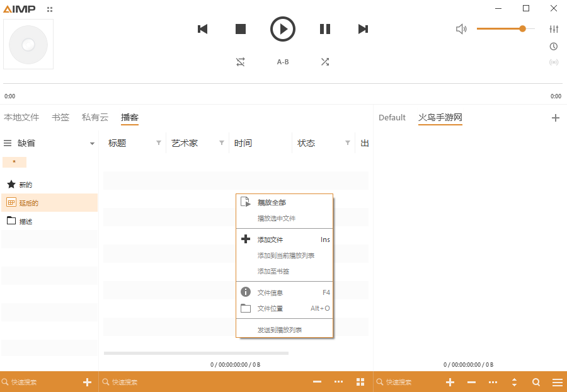The height and width of the screenshot is (392, 567).
Task: Remove from playlist with minus icon
Action: pos(471,383)
